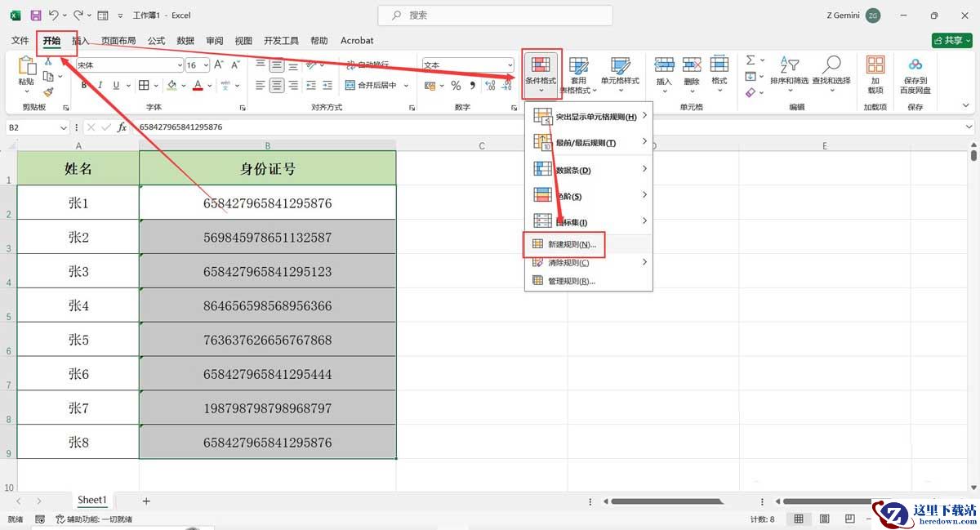Image resolution: width=980 pixels, height=530 pixels.
Task: Select top vertical alignment
Action: [x=261, y=65]
